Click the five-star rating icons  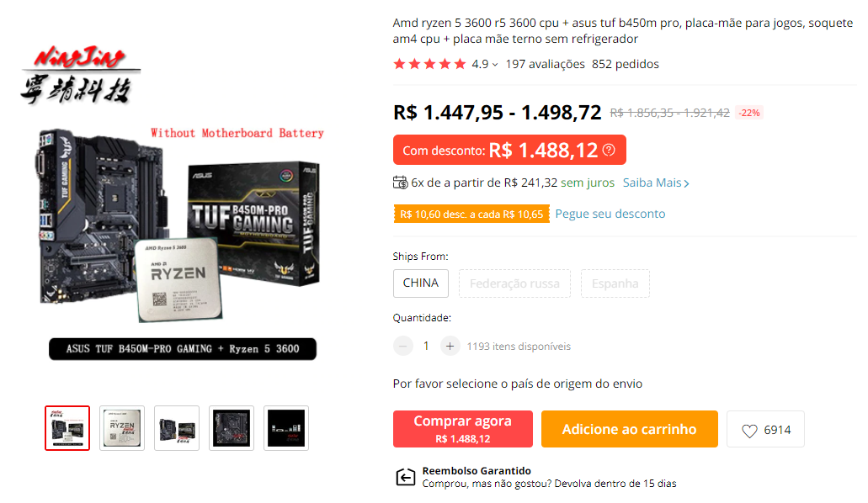(429, 64)
